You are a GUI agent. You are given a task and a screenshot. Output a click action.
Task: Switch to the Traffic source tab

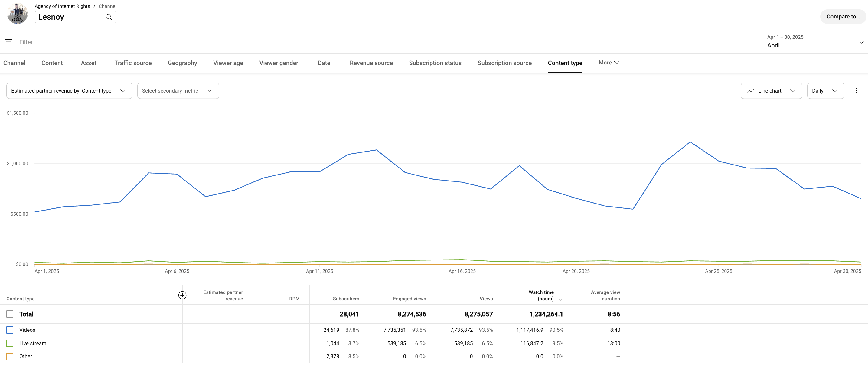tap(133, 63)
